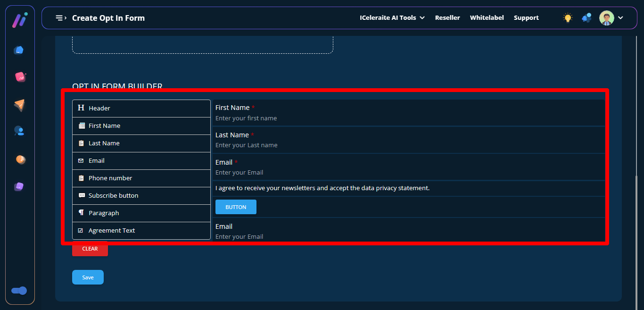Open the pink chart icon in the sidebar
Screen dimensions: 644x310
point(20,77)
